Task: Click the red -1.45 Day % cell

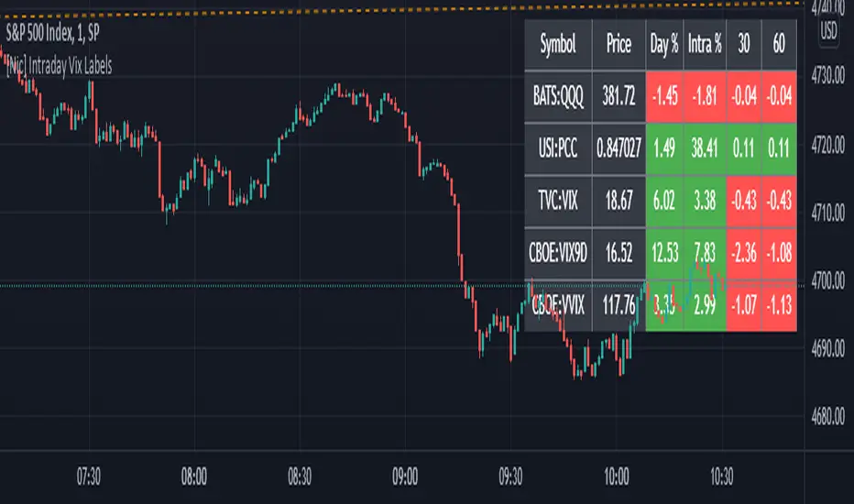Action: click(x=667, y=95)
